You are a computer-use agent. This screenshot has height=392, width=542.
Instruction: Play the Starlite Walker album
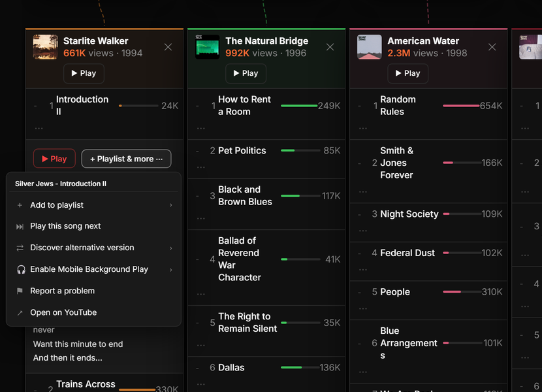pos(84,73)
